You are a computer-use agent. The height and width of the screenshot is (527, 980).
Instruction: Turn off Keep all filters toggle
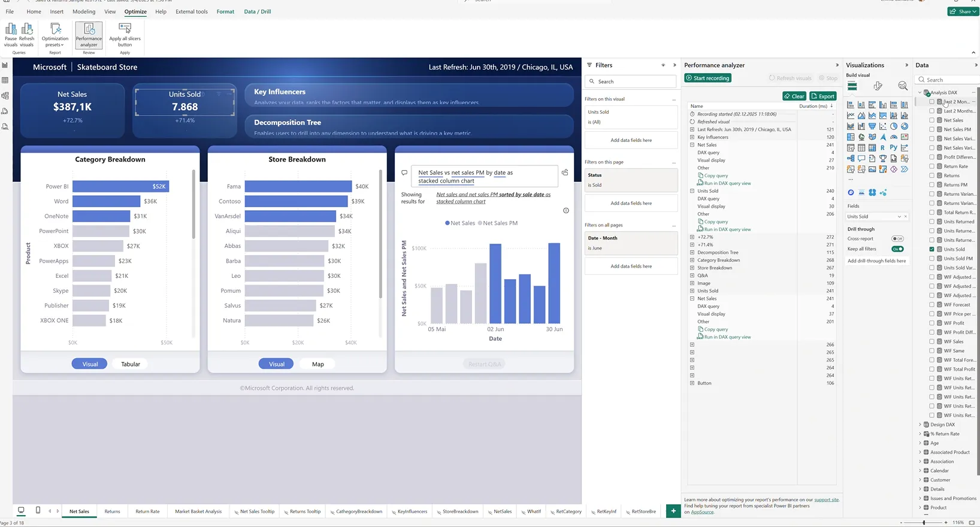coord(897,249)
